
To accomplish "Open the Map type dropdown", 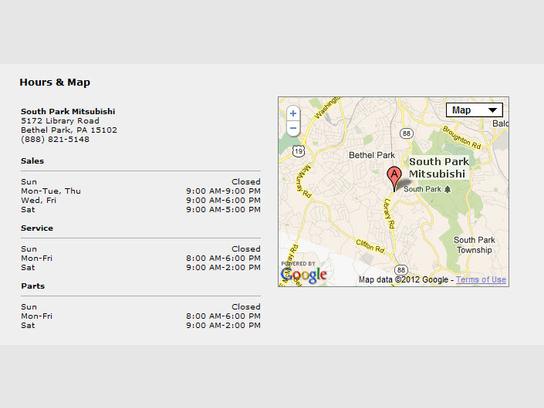I will 474,110.
